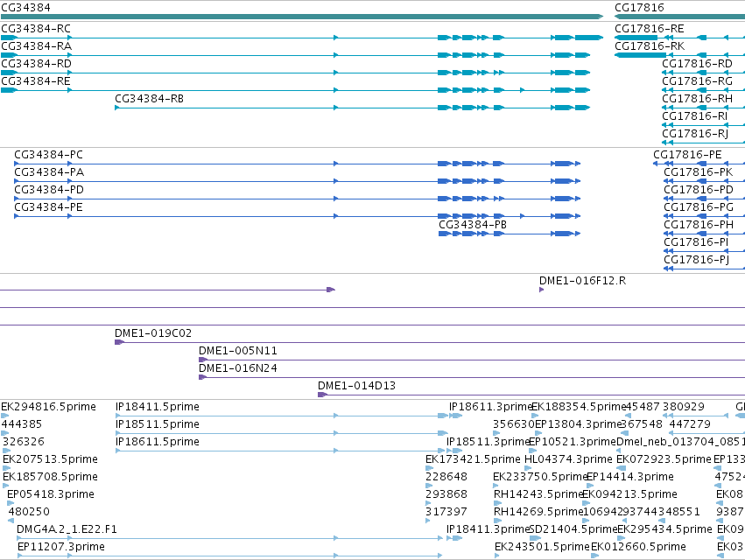Select the CG17816-RG transcript label
The image size is (745, 560).
click(x=697, y=81)
